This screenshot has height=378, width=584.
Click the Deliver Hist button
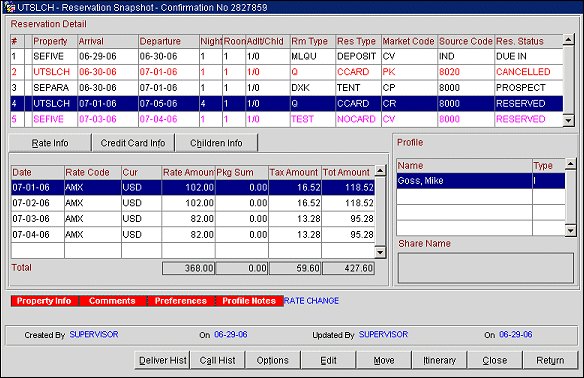click(162, 360)
